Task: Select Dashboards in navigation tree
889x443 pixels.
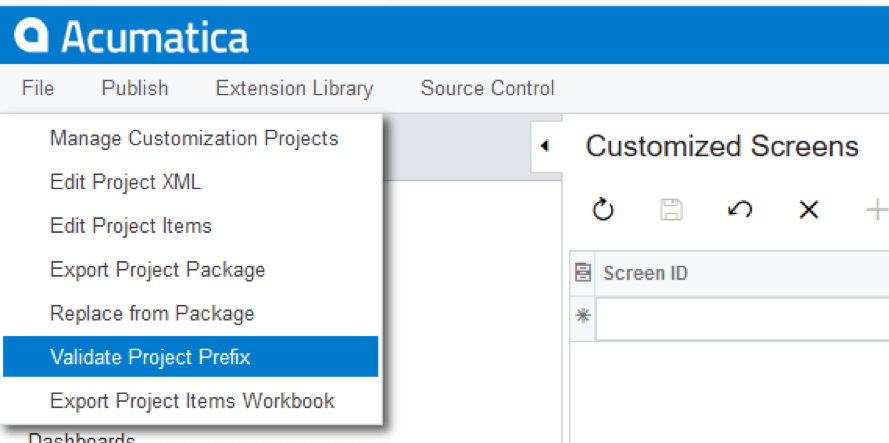Action: pos(82,438)
